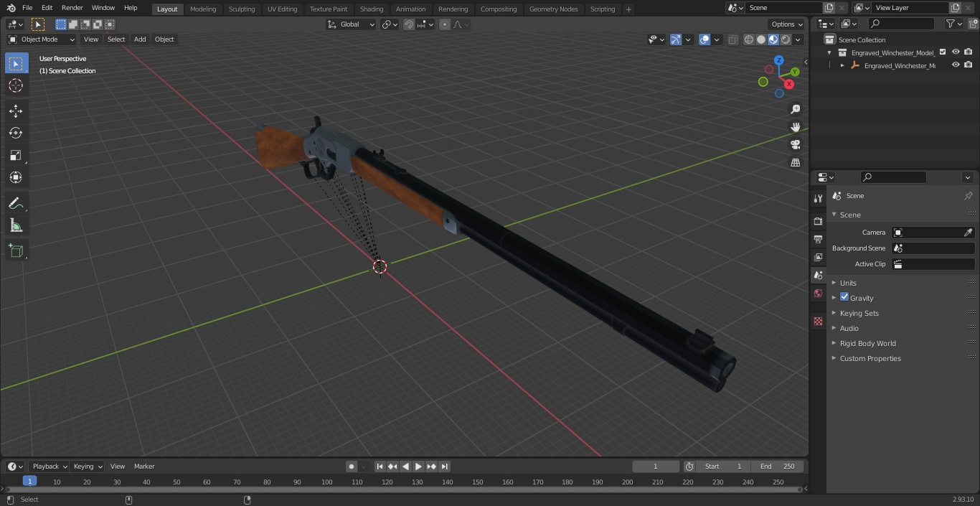
Task: Select the Annotate tool
Action: 16,203
